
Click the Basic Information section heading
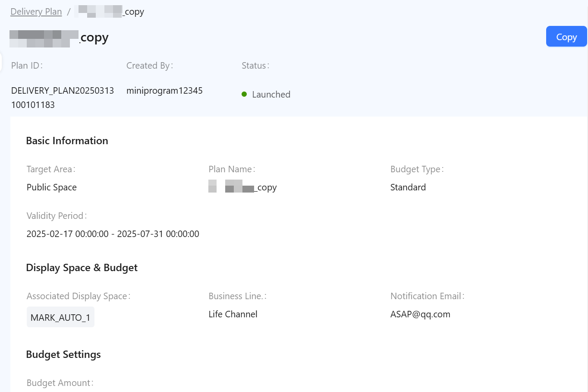pyautogui.click(x=67, y=141)
